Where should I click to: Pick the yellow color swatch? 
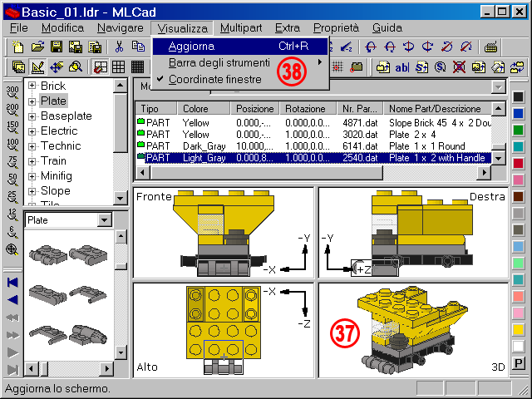click(x=518, y=329)
